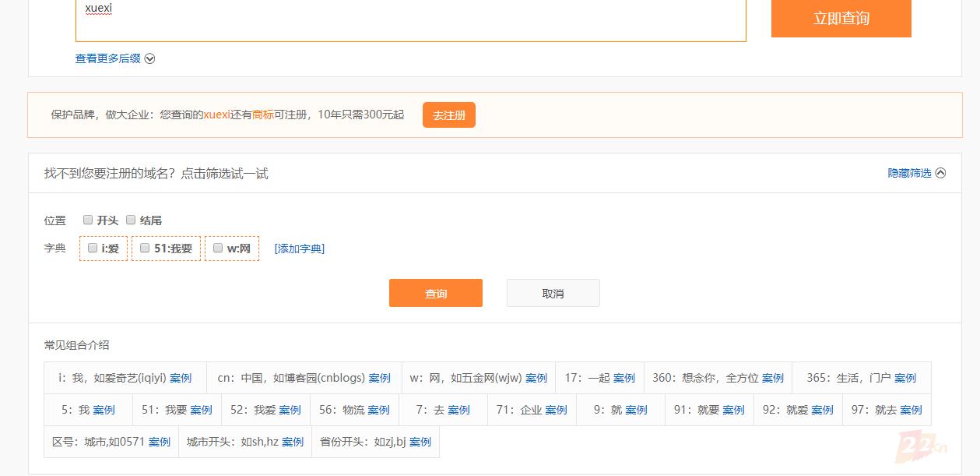Open the 添加字典 link
Image resolution: width=980 pixels, height=476 pixels.
tap(299, 249)
